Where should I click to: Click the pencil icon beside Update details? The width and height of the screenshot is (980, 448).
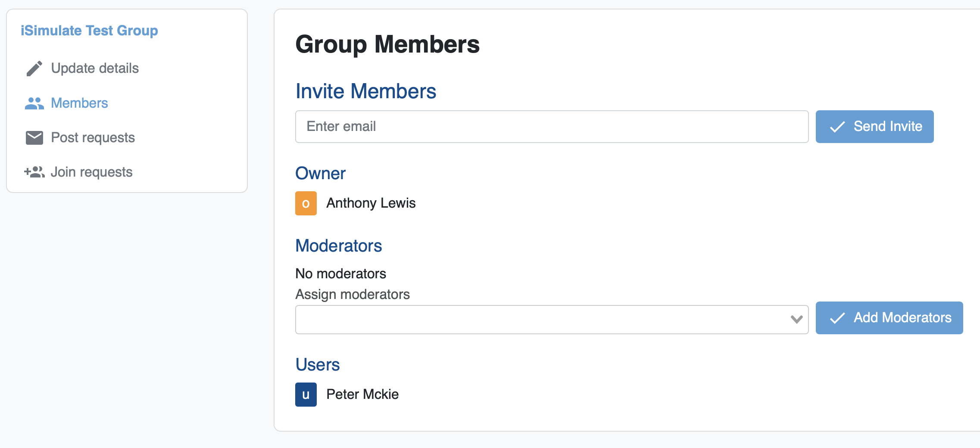(x=34, y=68)
